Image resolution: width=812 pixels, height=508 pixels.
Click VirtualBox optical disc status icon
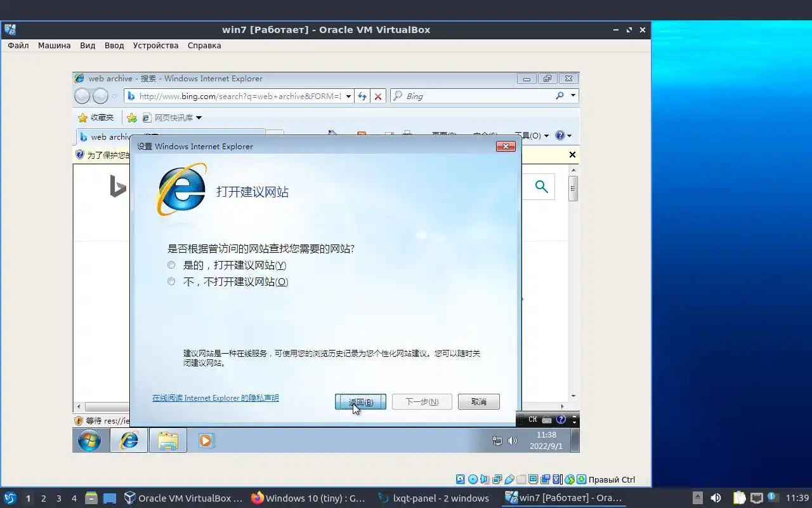(473, 479)
